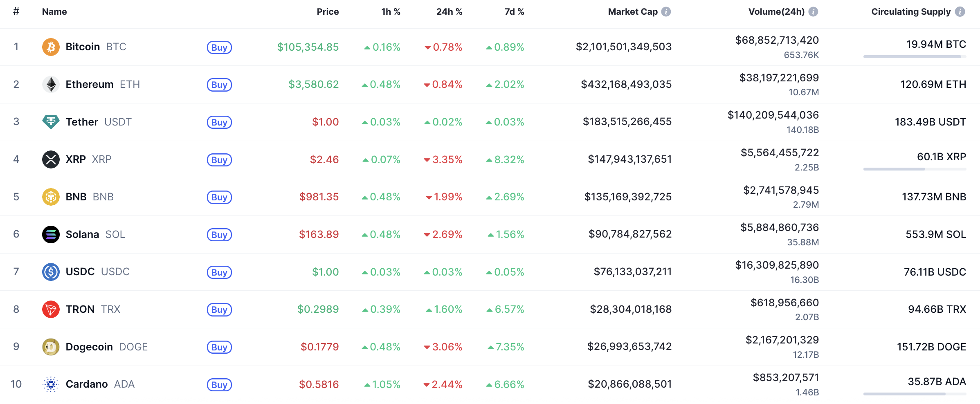Click the rank number for Ethereum
Screen dimensions: 980x404
[x=16, y=84]
